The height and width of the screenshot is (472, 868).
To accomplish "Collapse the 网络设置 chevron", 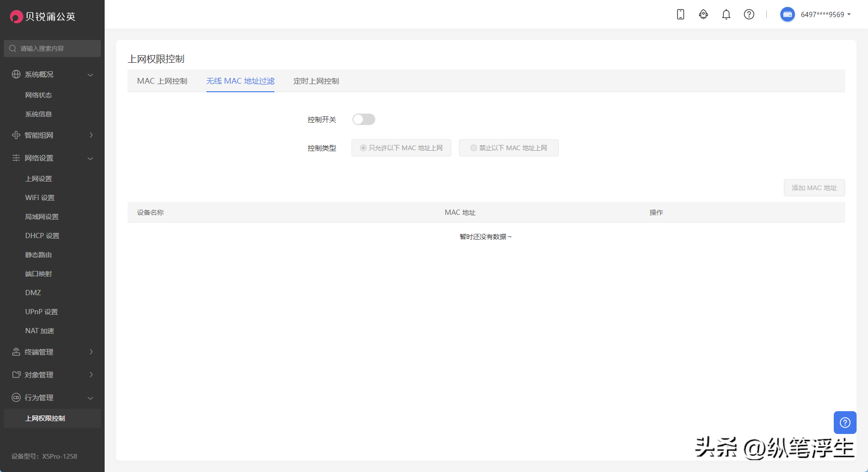I will pyautogui.click(x=90, y=158).
